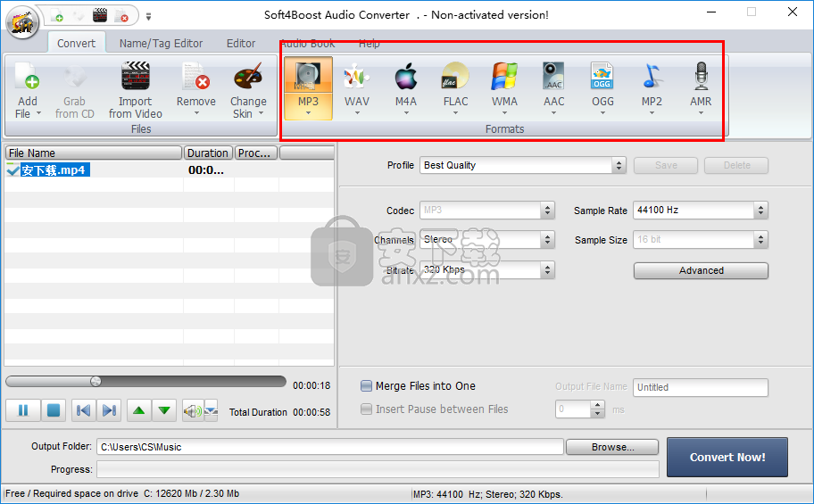This screenshot has width=814, height=504.
Task: Click the pause duration stepper up arrow
Action: (x=598, y=405)
